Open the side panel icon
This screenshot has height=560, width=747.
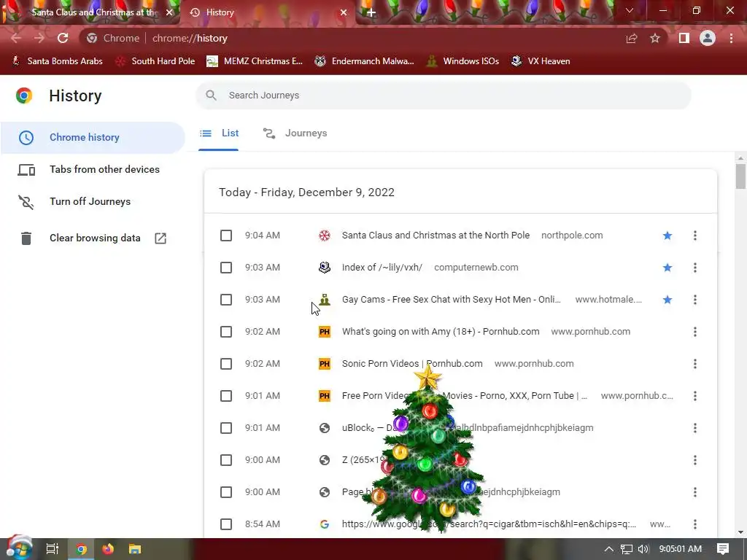pos(684,38)
